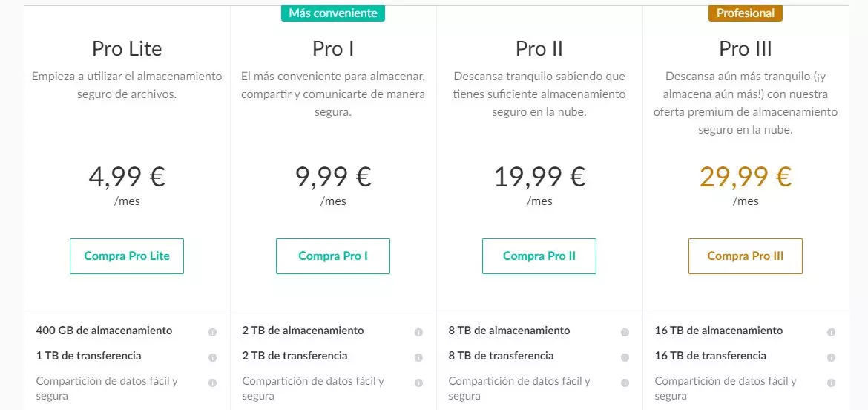Click the 29,99 € price of Pro III
Screen dimensions: 868x410
[746, 178]
